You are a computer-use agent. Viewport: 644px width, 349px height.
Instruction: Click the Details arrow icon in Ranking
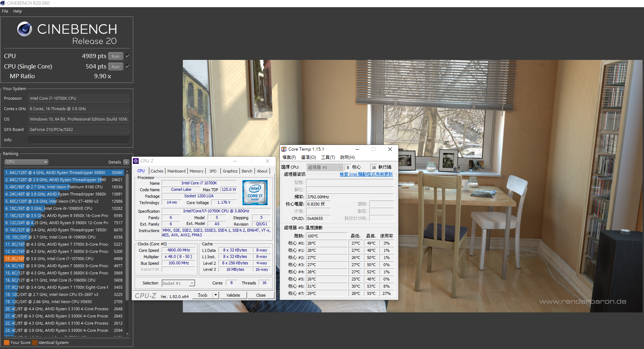pyautogui.click(x=126, y=162)
